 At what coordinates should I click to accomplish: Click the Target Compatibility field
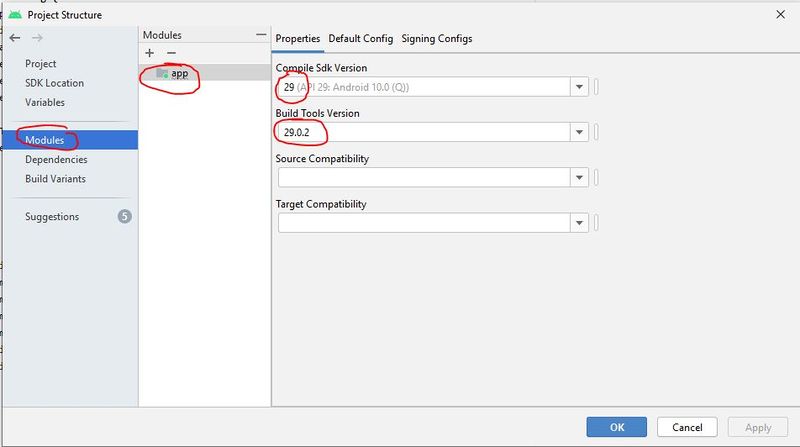424,223
